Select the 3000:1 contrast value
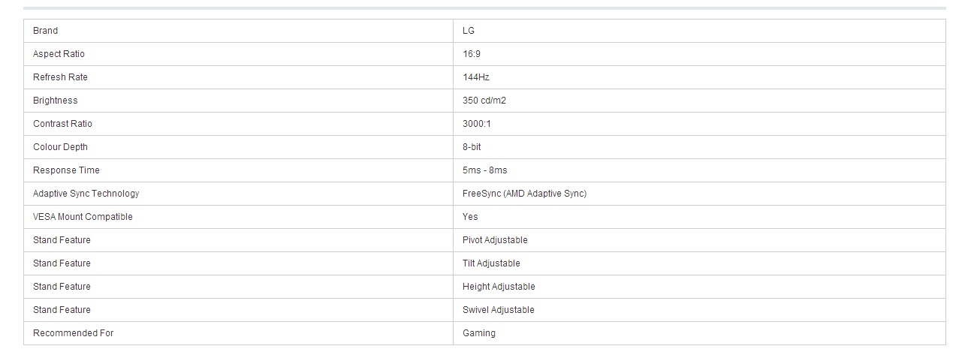 point(477,124)
